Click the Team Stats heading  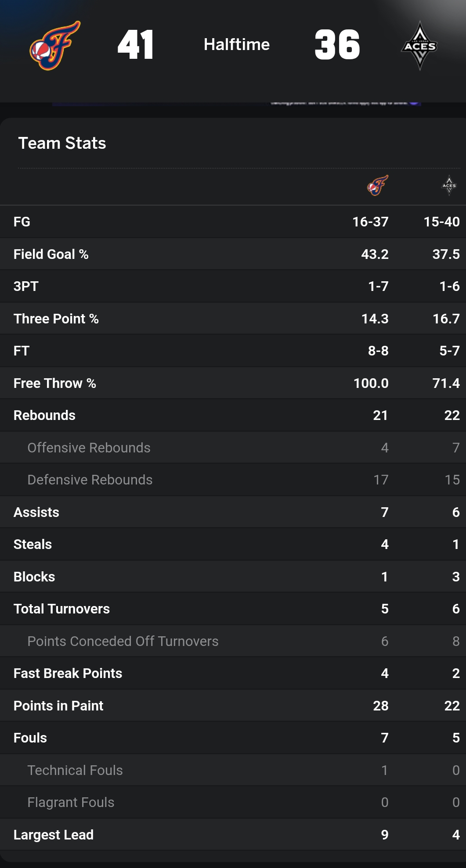[62, 143]
